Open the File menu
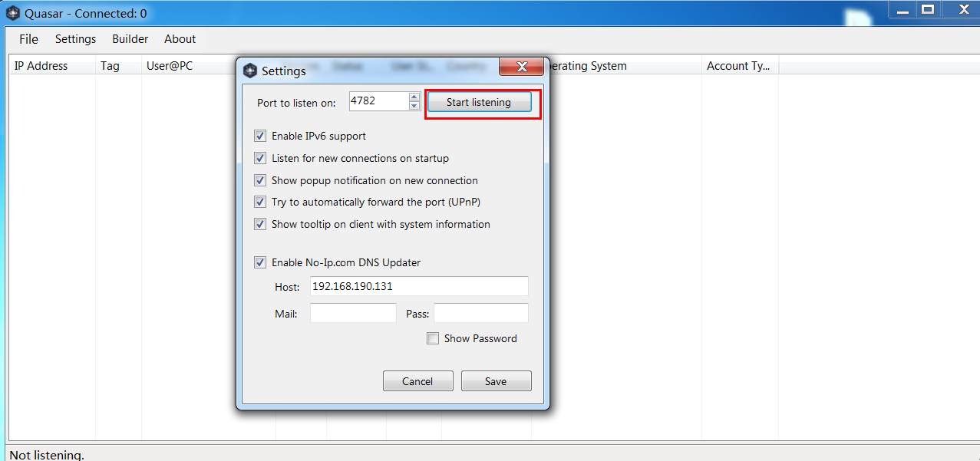Viewport: 980px width, 461px height. point(28,39)
